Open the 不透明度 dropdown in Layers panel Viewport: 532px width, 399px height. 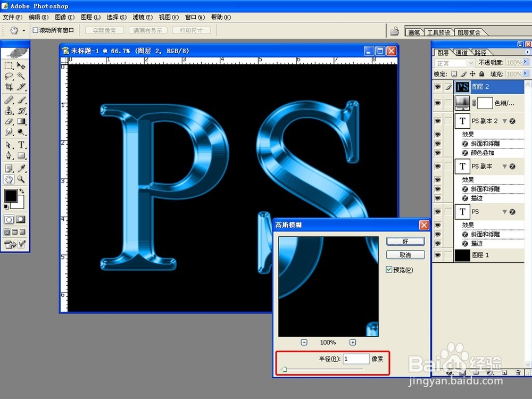(x=525, y=62)
